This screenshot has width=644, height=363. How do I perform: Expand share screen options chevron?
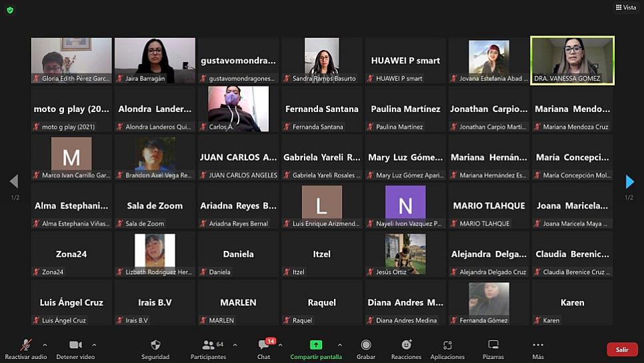coord(340,345)
